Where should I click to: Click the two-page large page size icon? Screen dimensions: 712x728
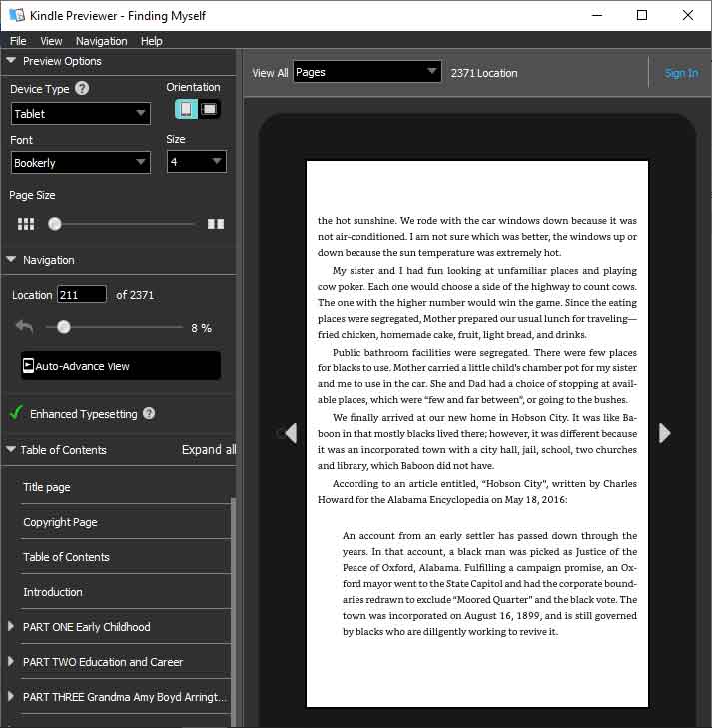(216, 224)
